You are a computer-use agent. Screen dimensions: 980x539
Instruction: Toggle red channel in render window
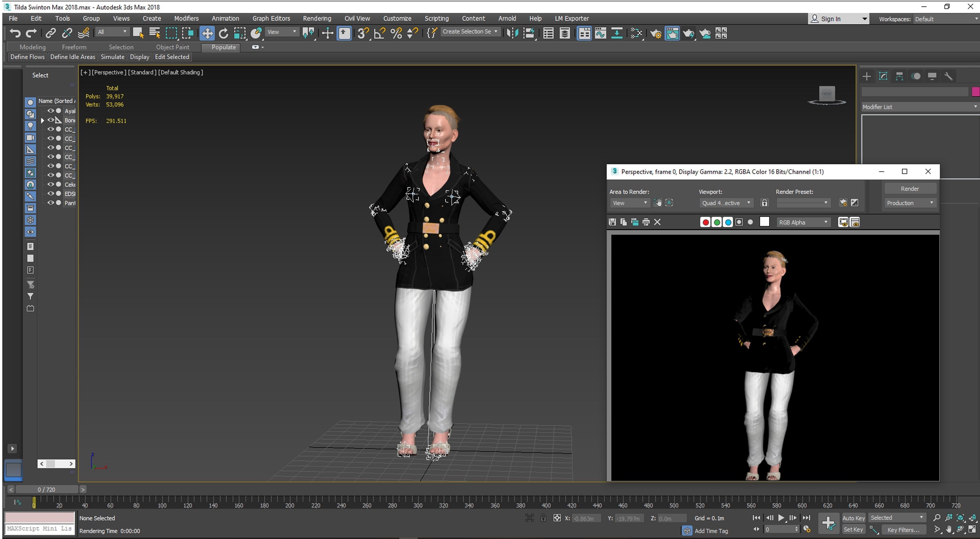click(x=705, y=222)
